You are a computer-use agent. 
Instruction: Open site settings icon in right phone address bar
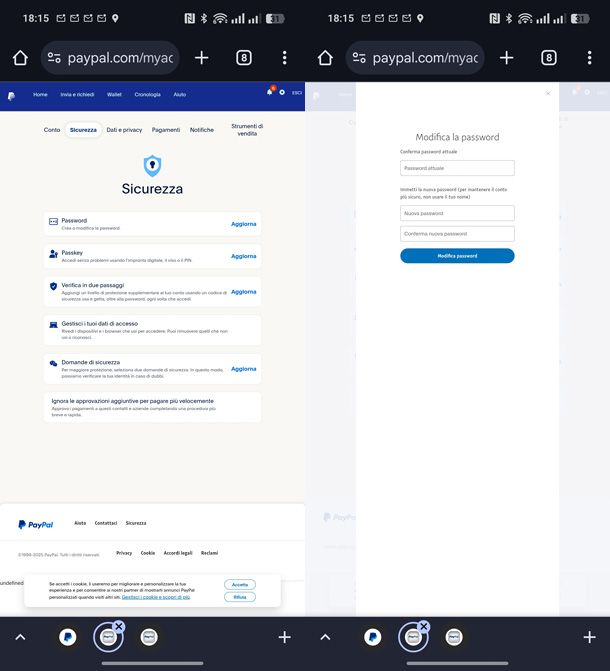pyautogui.click(x=359, y=58)
